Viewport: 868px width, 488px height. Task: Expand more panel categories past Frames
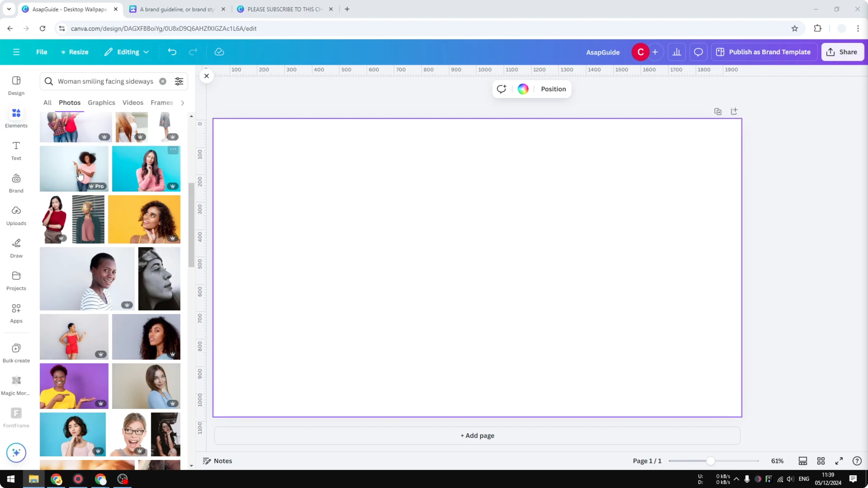click(182, 103)
